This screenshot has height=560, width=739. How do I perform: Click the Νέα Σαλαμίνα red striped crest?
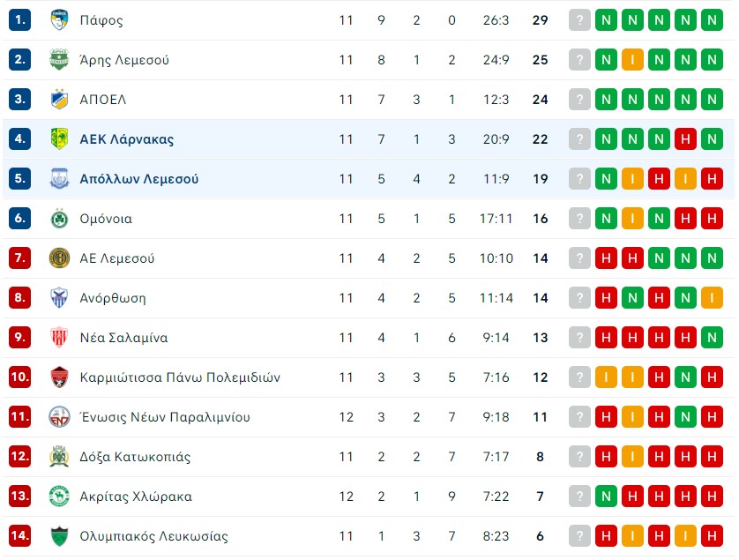point(59,338)
